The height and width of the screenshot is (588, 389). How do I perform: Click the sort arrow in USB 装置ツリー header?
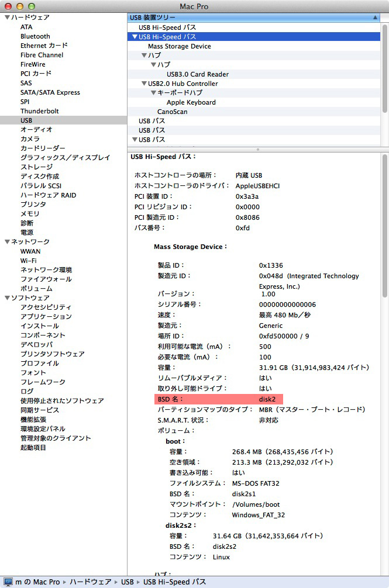point(374,18)
